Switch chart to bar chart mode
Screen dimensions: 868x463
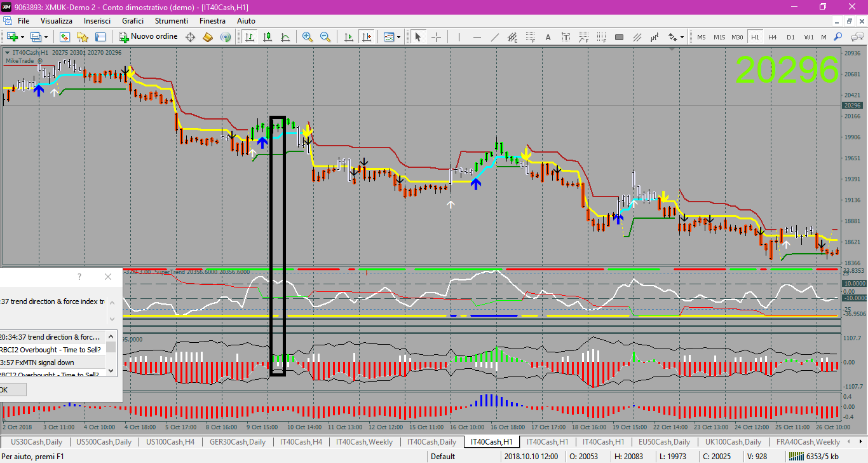(x=250, y=37)
